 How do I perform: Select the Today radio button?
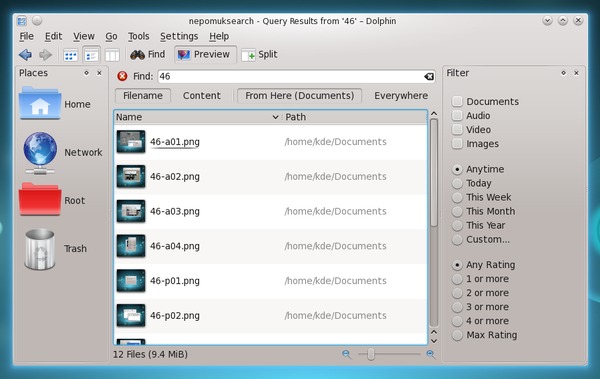click(457, 183)
